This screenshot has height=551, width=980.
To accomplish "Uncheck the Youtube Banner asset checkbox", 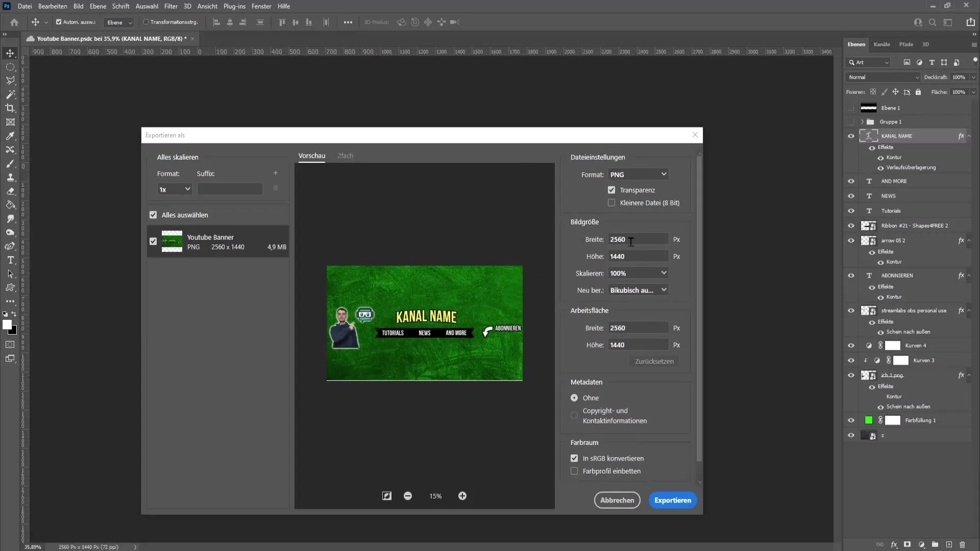I will (153, 241).
